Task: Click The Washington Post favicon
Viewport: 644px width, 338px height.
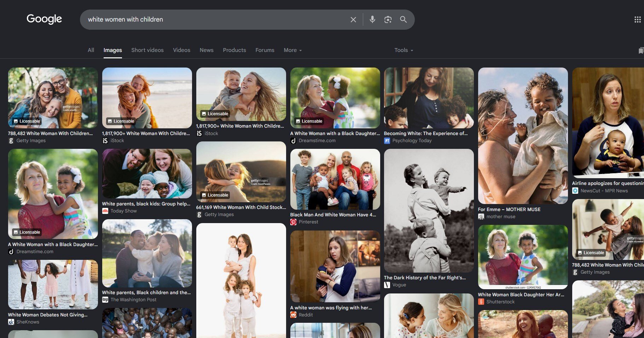Action: (105, 300)
